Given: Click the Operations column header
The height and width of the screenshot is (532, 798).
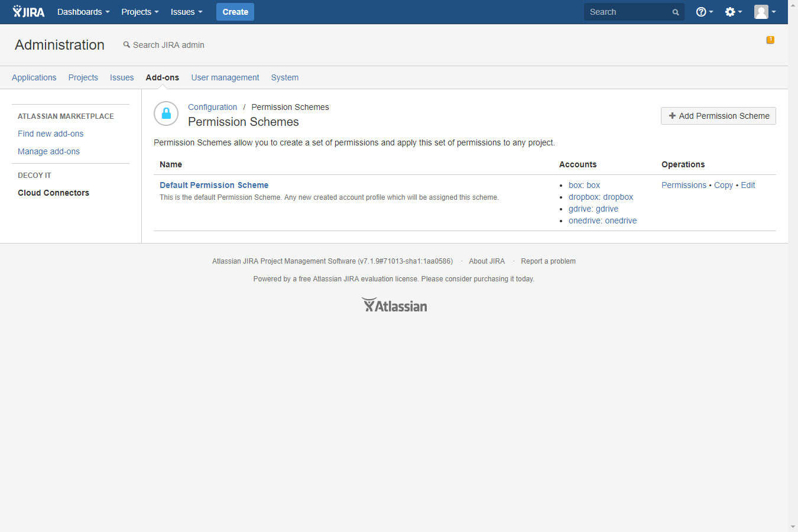Looking at the screenshot, I should pos(683,164).
